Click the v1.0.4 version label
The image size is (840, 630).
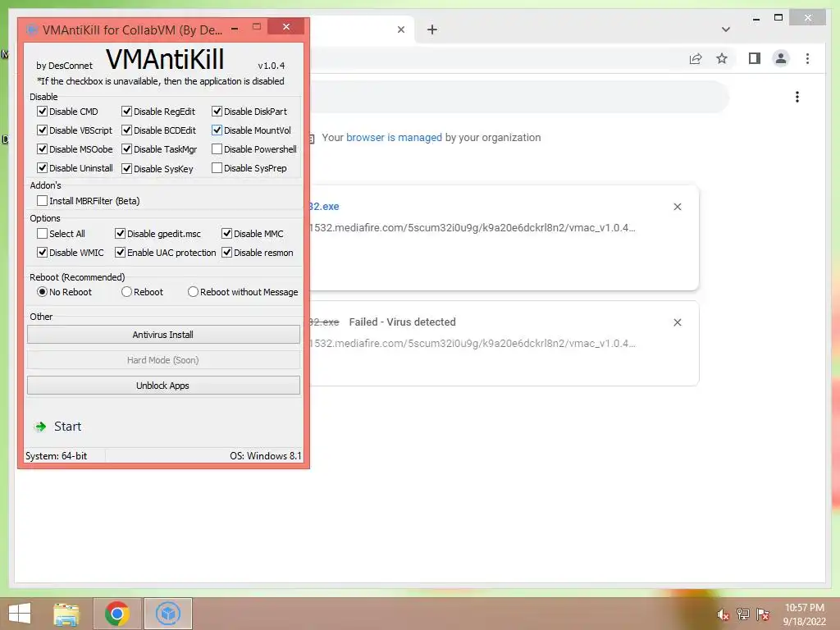pos(271,66)
